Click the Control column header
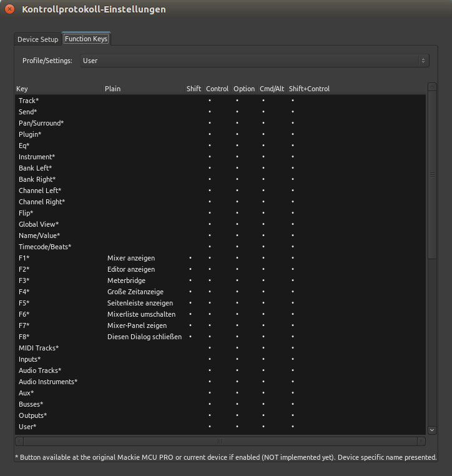 pyautogui.click(x=217, y=89)
